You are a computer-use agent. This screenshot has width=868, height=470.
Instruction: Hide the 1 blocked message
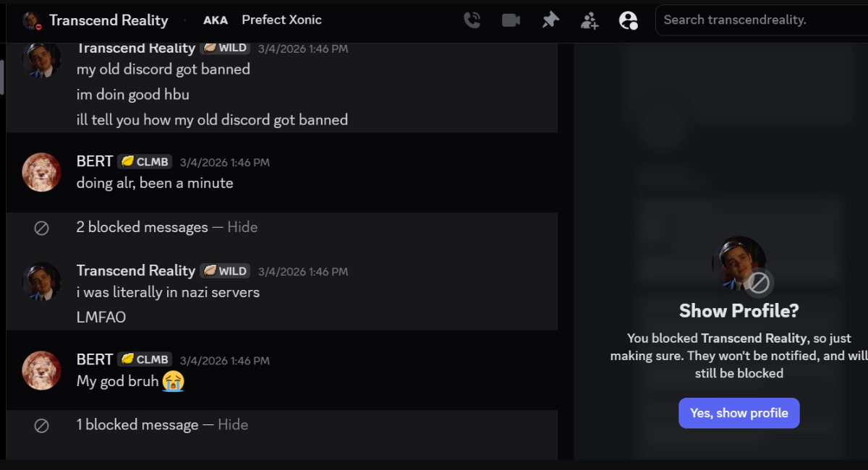pos(233,424)
